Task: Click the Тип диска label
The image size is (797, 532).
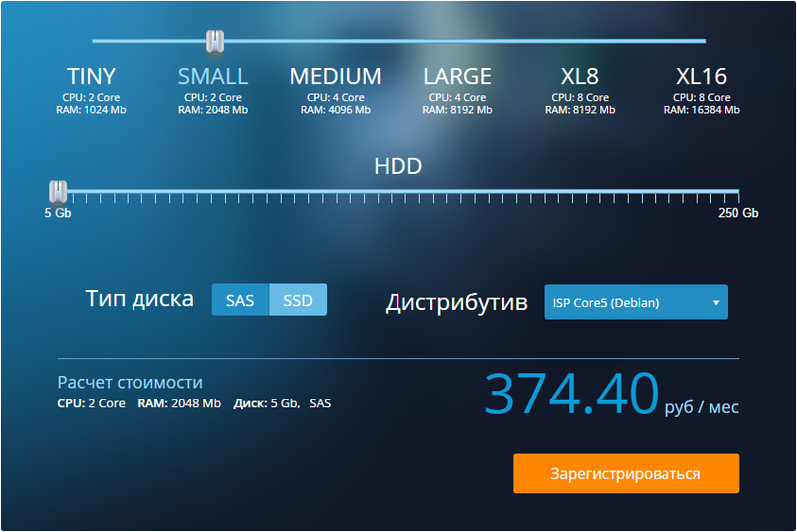Action: pyautogui.click(x=139, y=299)
